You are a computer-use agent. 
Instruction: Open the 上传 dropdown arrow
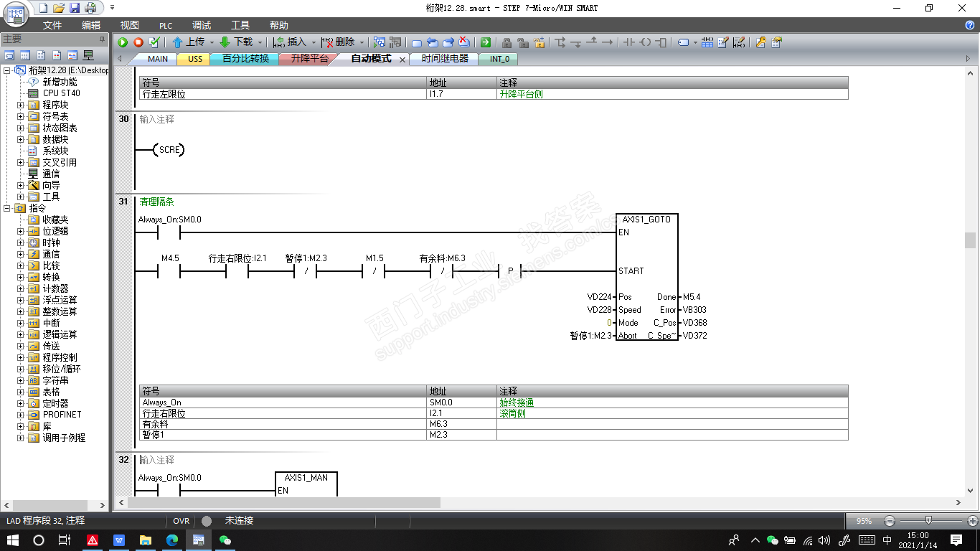tap(212, 42)
